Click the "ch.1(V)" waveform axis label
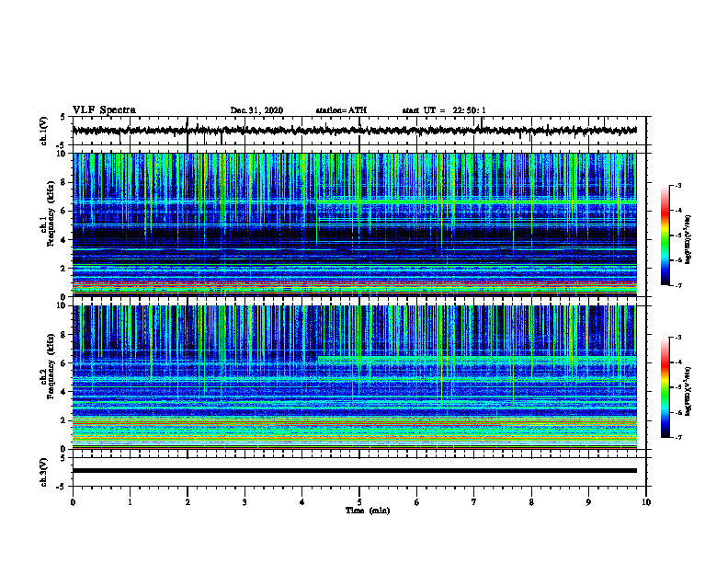Viewport: 728px width, 563px height. [44, 131]
